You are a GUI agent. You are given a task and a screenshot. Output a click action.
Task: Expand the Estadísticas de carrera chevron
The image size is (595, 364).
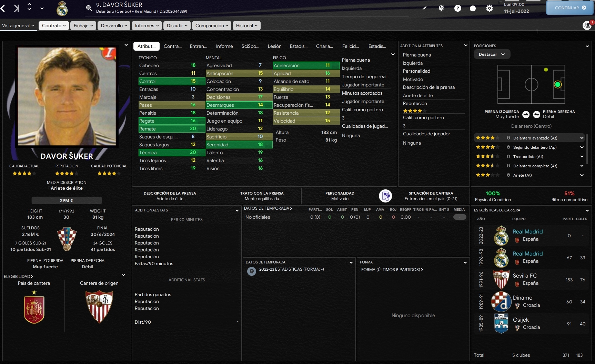click(x=587, y=210)
